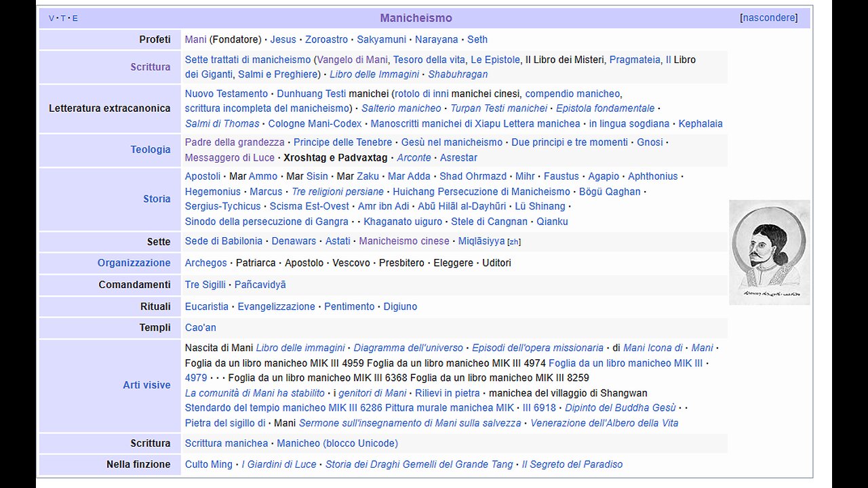The width and height of the screenshot is (868, 488).
Task: Open the Cao'an temple link
Action: pyautogui.click(x=201, y=328)
